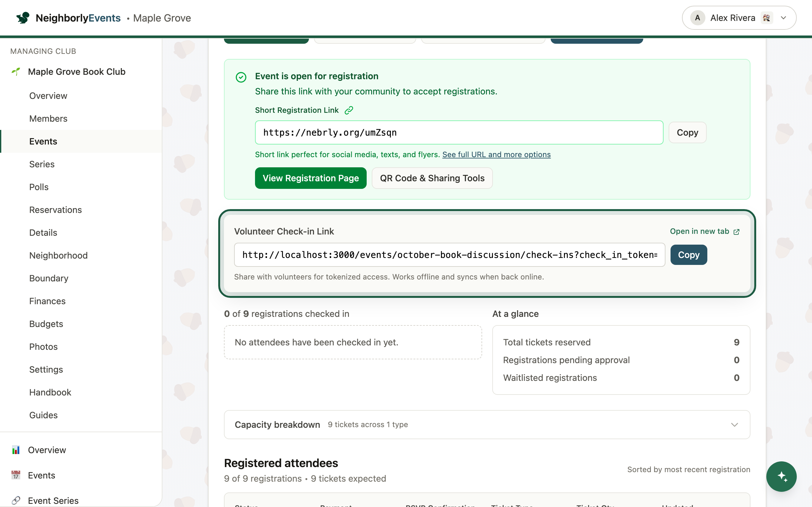This screenshot has height=507, width=812.
Task: Click the Volunteer Check-in Link URL field
Action: (x=450, y=255)
